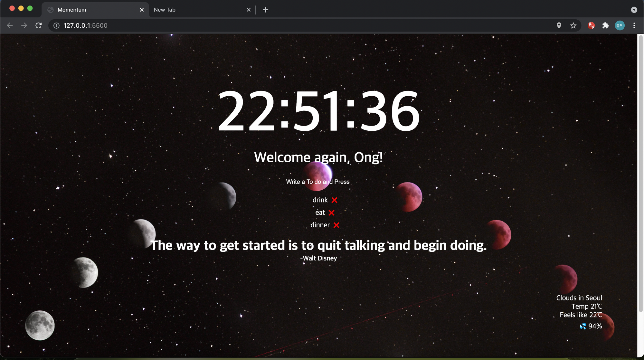This screenshot has height=360, width=644.
Task: Close the New Tab tab
Action: pyautogui.click(x=249, y=10)
